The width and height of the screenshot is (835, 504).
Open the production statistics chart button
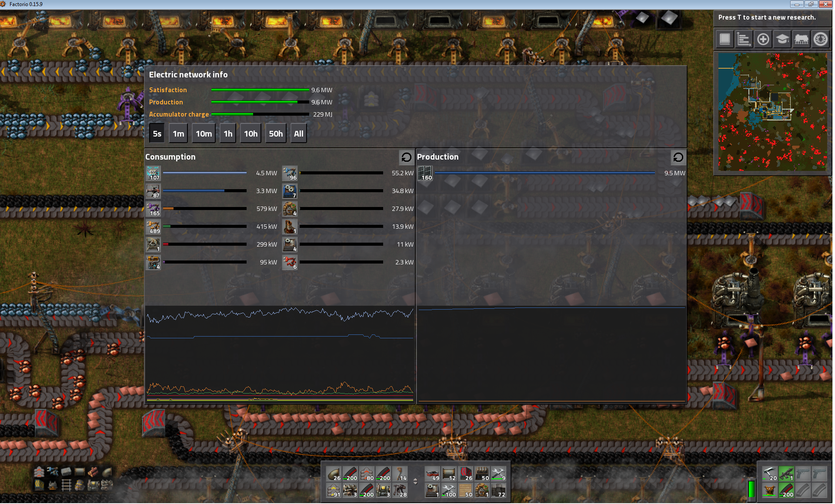(x=744, y=39)
